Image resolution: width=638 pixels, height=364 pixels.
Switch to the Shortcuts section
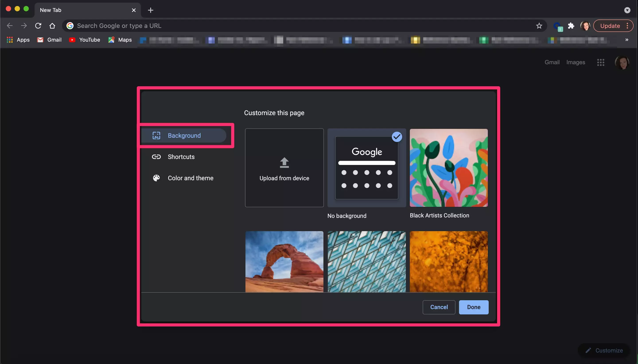(181, 157)
